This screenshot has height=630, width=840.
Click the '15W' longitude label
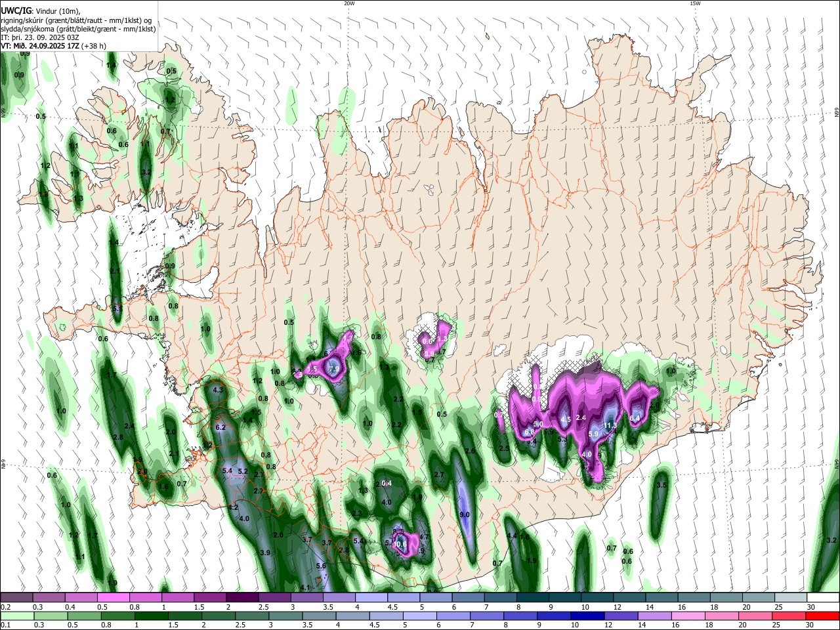coord(695,3)
